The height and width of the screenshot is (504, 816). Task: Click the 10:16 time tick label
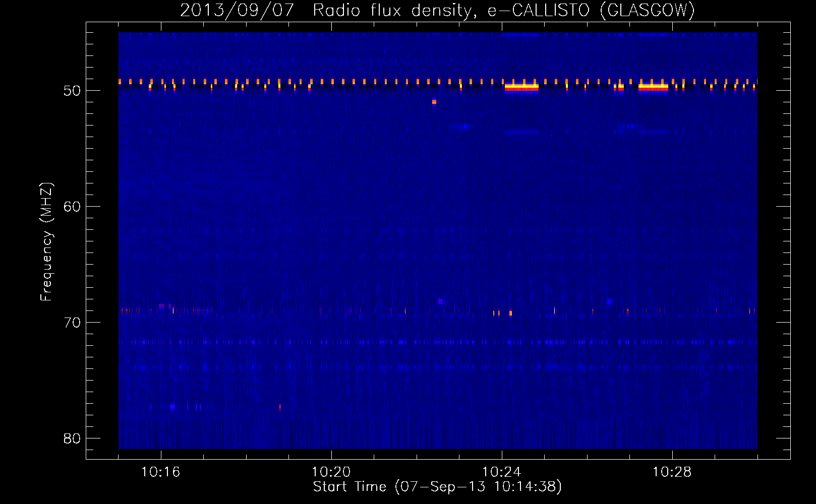160,472
